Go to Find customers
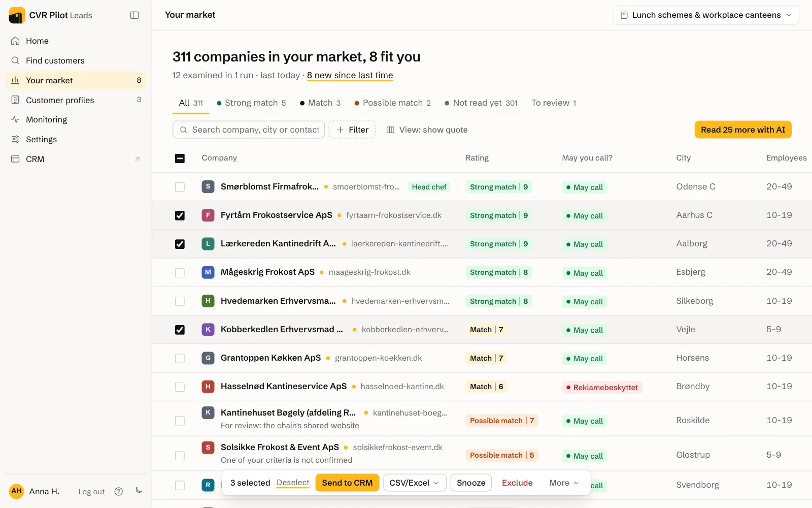This screenshot has height=508, width=812. (x=76, y=60)
